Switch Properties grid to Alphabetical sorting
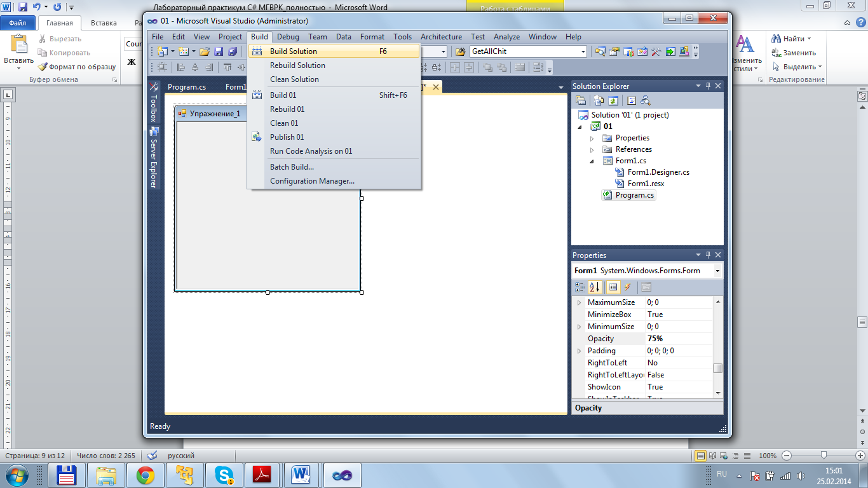Viewport: 868px width, 488px height. 594,287
